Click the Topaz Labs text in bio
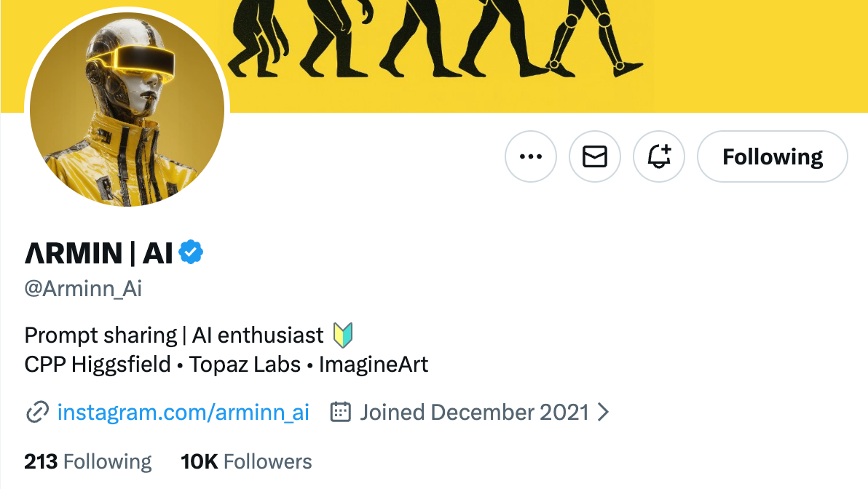This screenshot has width=868, height=489. (x=245, y=365)
